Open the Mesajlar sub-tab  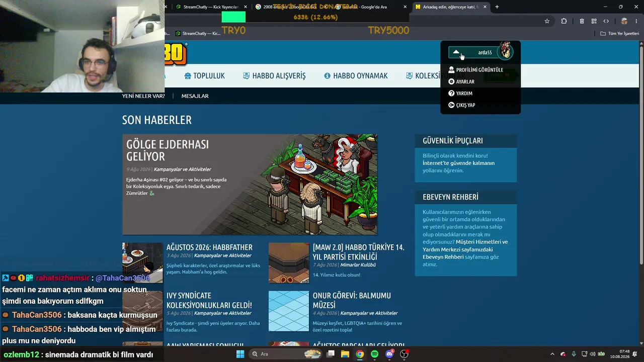tap(195, 96)
